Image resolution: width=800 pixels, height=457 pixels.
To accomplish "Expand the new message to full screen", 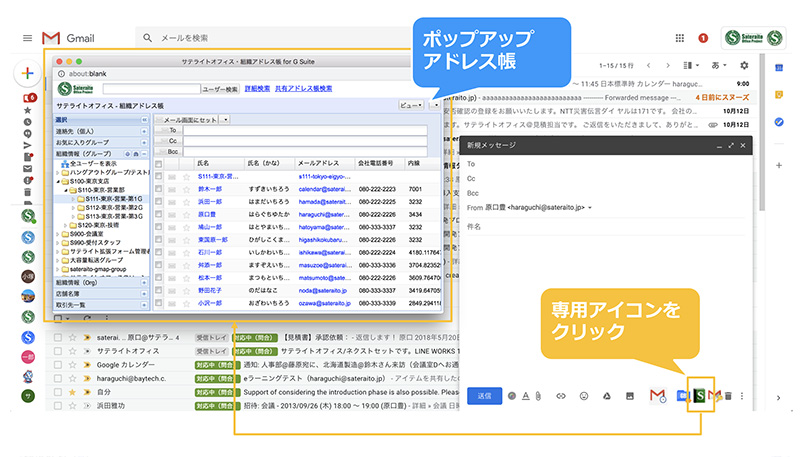I will [x=731, y=145].
